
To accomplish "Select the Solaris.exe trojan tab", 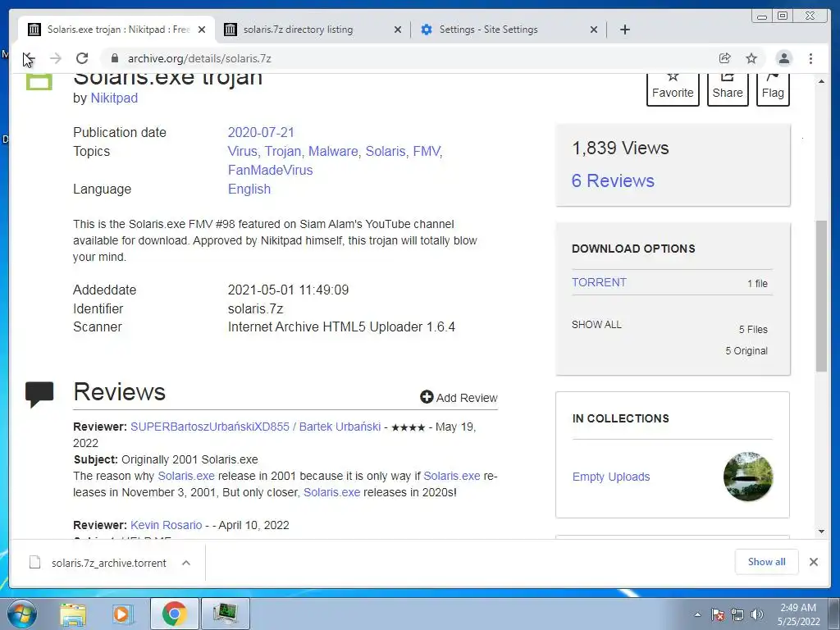I will (x=116, y=30).
